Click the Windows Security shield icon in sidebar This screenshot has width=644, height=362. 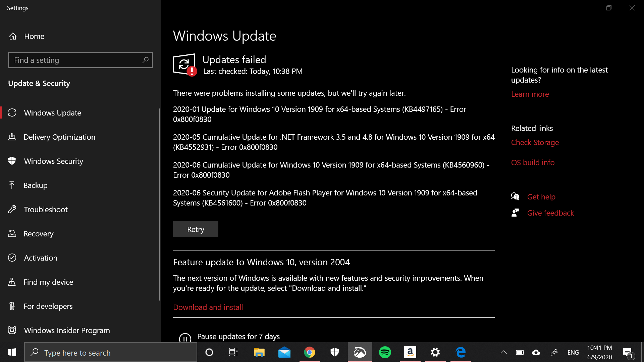(12, 161)
